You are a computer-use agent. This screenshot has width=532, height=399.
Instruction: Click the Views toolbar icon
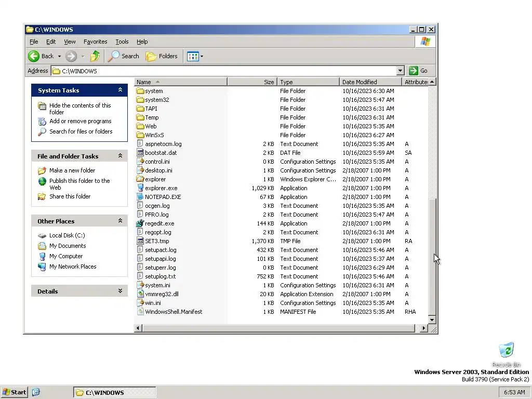193,56
